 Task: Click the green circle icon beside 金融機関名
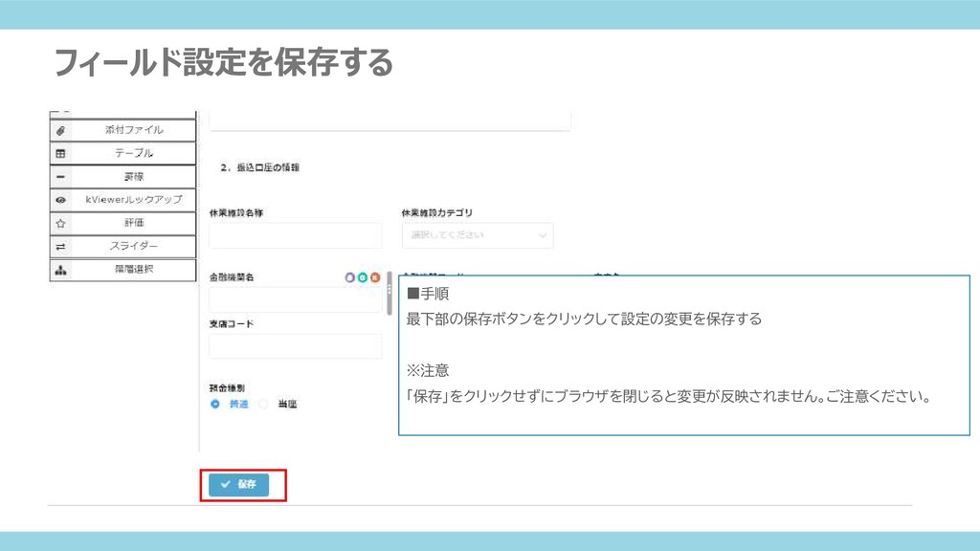363,277
